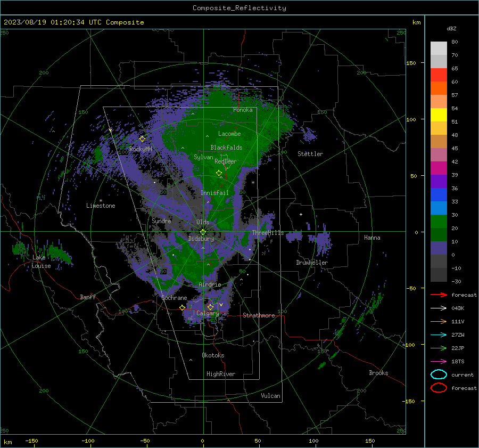
Task: Click the Innisfail city label
Action: [214, 193]
